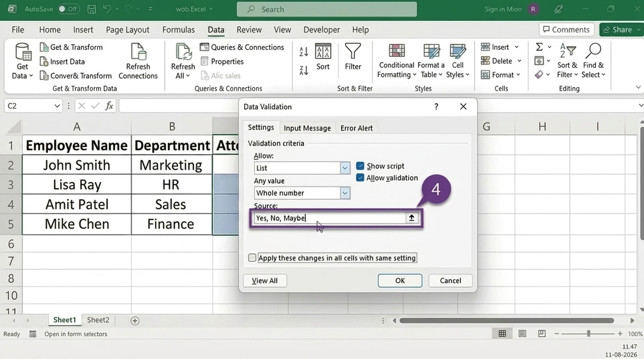
Task: Click the Insert cells icon
Action: coord(485,47)
